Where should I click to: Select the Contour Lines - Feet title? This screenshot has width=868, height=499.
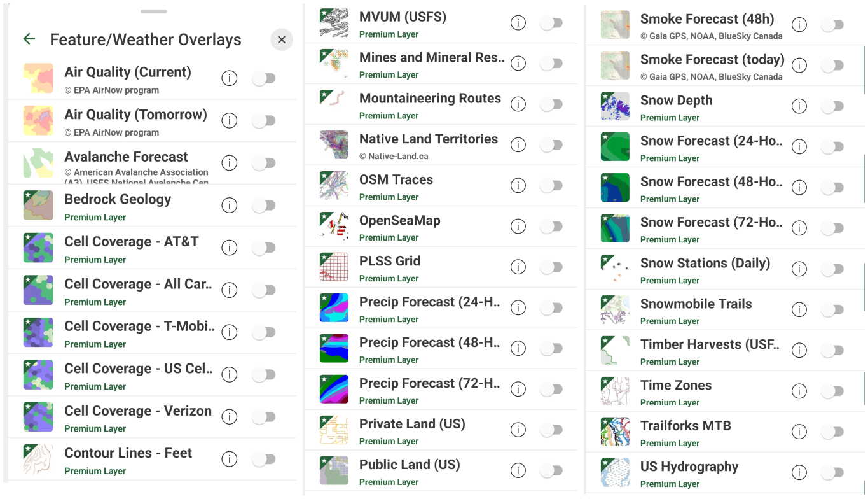coord(128,453)
